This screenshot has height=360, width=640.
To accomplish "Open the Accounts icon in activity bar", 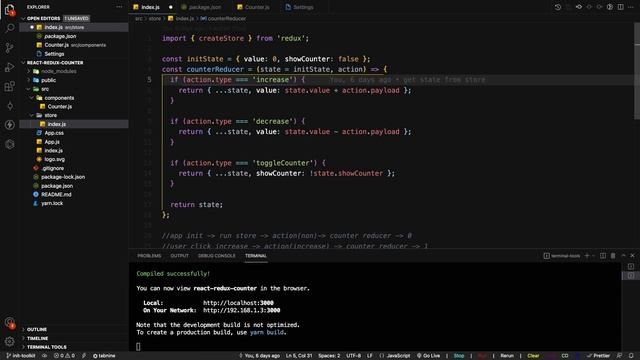I will click(9, 322).
